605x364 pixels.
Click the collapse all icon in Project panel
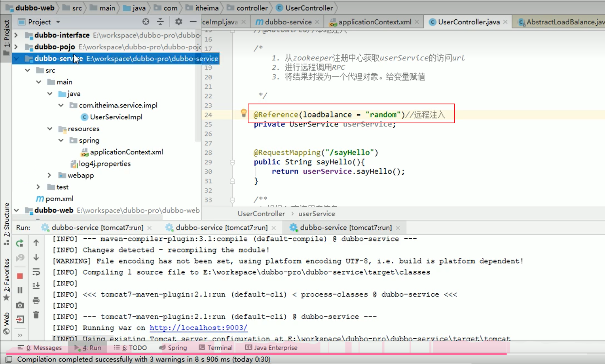(x=160, y=22)
